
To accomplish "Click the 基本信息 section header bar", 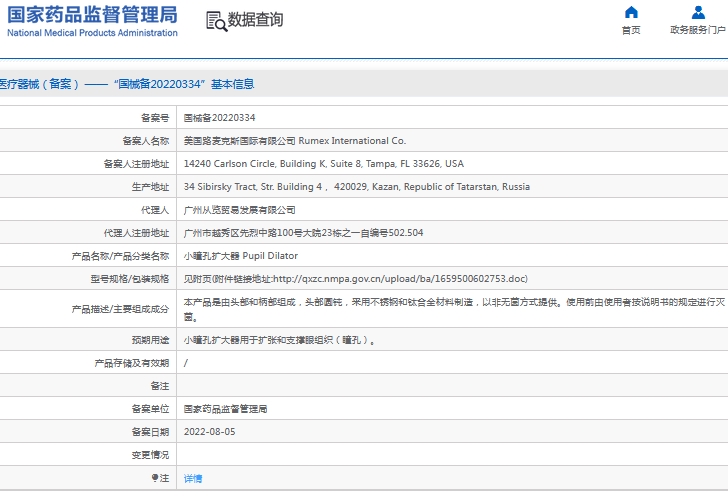I will 364,84.
